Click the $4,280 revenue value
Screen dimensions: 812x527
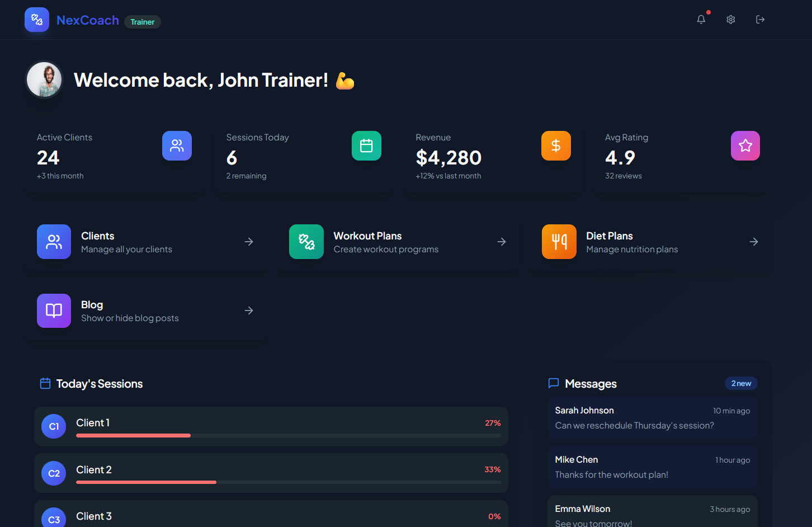[x=449, y=158]
